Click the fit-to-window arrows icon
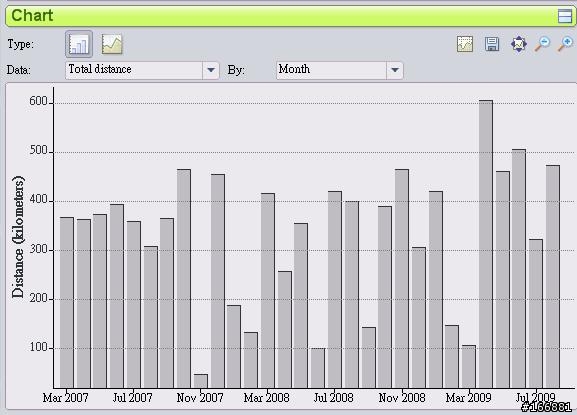Viewport: 577px width, 415px height. tap(518, 44)
